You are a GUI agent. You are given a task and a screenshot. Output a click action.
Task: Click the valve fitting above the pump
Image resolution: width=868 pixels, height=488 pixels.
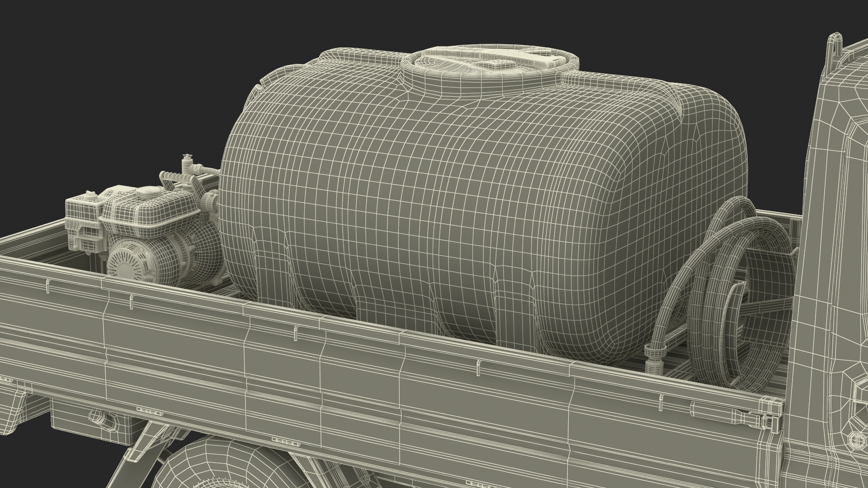click(187, 165)
